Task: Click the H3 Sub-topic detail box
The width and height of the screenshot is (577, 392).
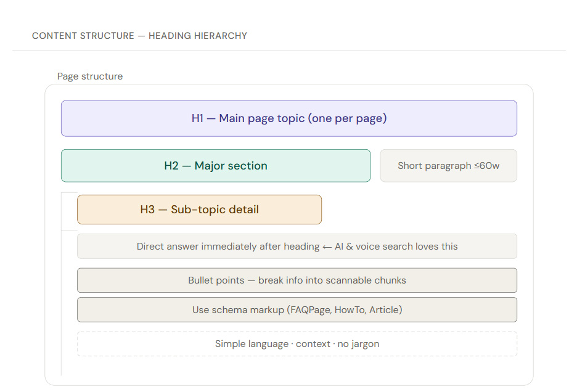Action: coord(199,210)
